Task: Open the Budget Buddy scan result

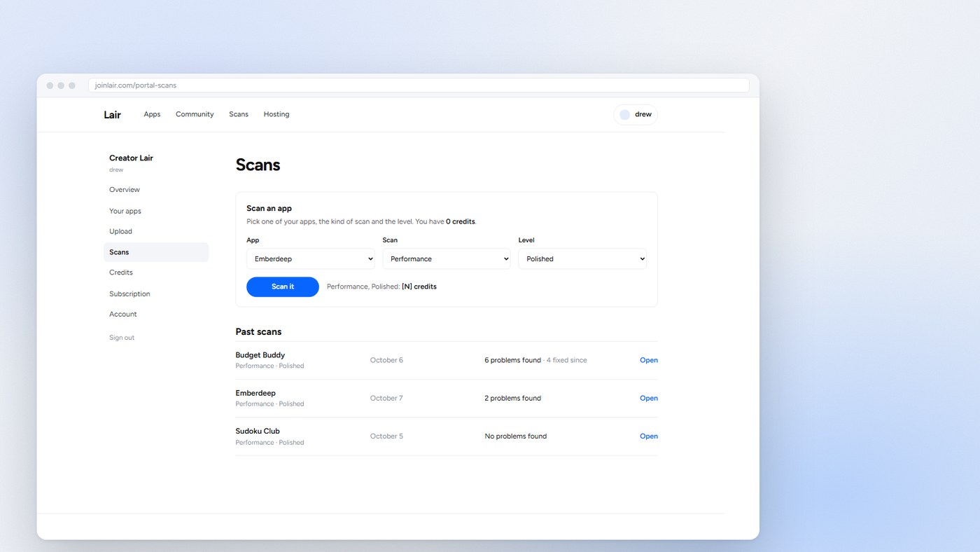Action: (649, 360)
